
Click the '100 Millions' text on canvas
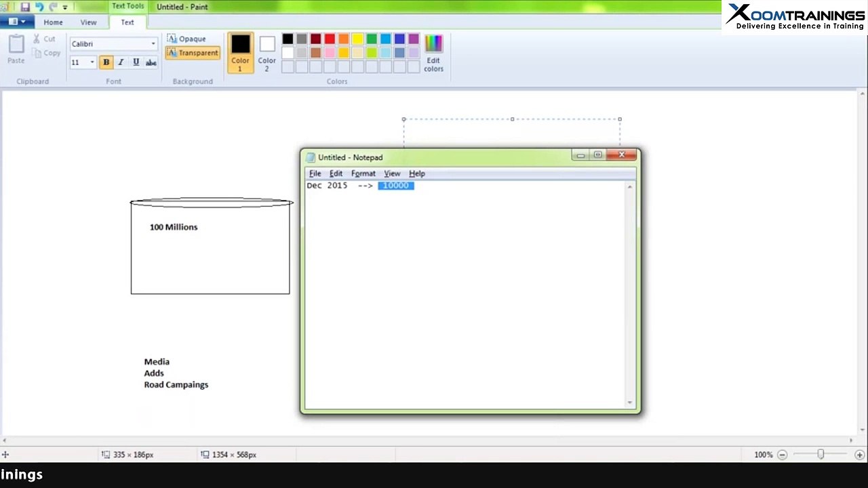tap(174, 227)
